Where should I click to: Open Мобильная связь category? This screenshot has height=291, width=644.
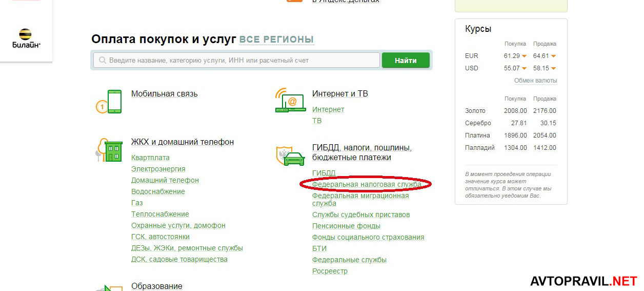click(164, 93)
